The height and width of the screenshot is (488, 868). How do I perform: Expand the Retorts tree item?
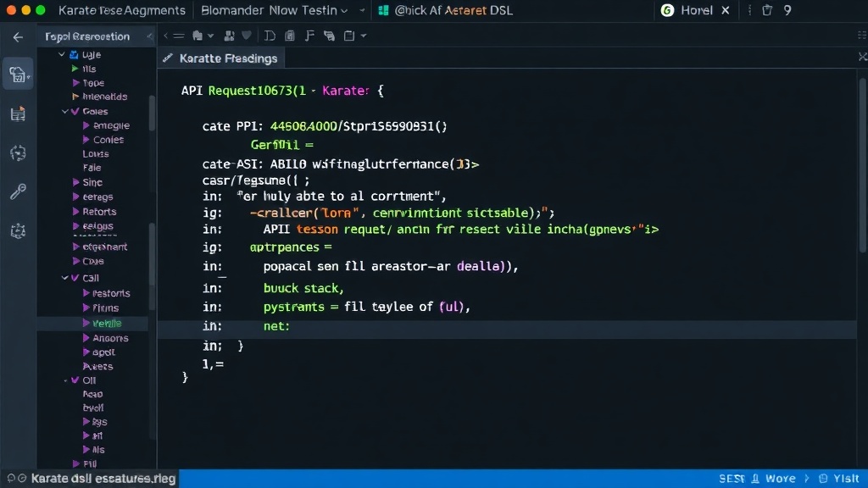75,211
